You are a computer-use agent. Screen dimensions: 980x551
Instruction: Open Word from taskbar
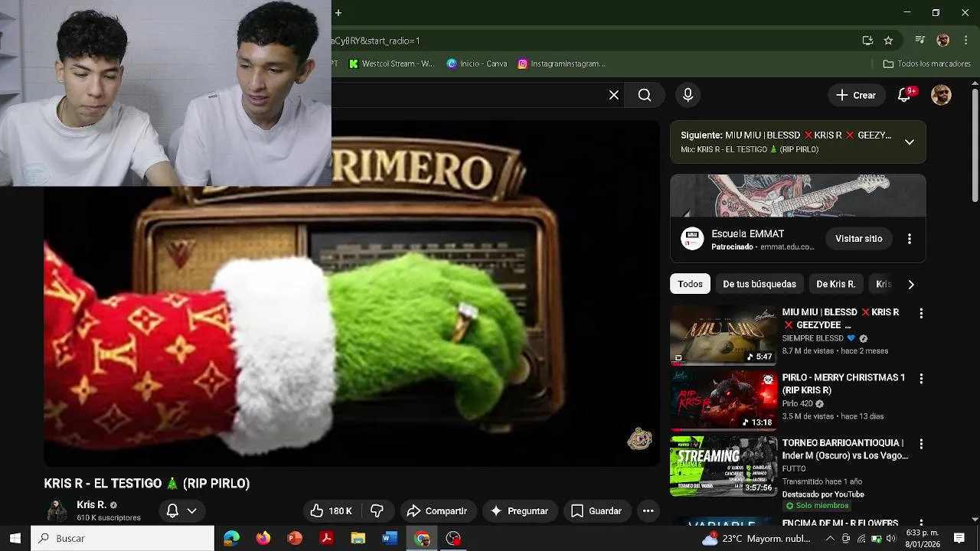pyautogui.click(x=390, y=538)
